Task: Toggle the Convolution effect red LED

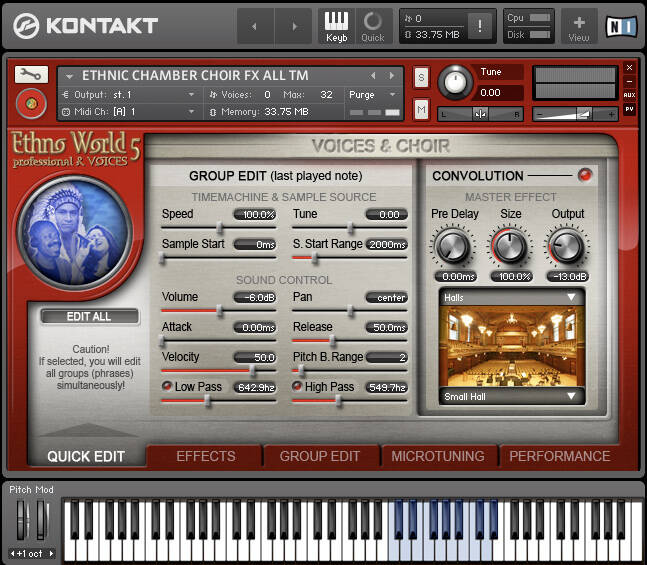Action: [585, 175]
